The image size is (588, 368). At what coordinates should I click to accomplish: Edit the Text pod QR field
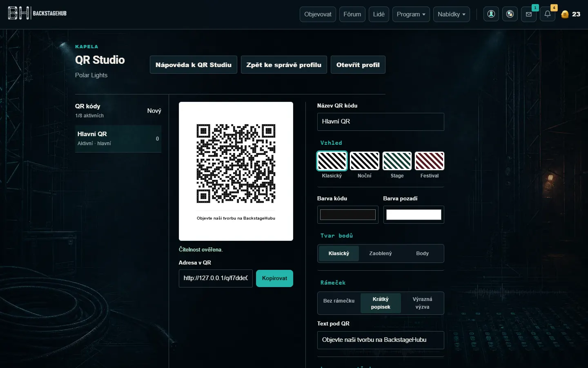pos(381,340)
